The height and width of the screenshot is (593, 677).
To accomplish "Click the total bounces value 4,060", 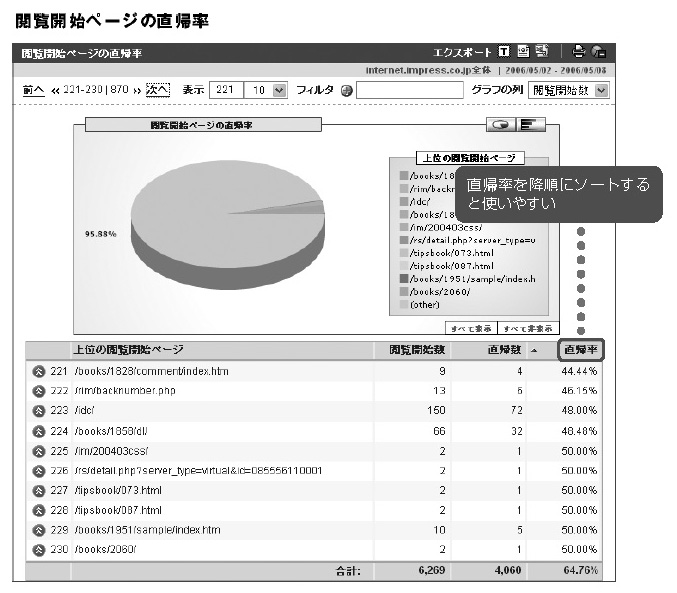I will pyautogui.click(x=508, y=571).
